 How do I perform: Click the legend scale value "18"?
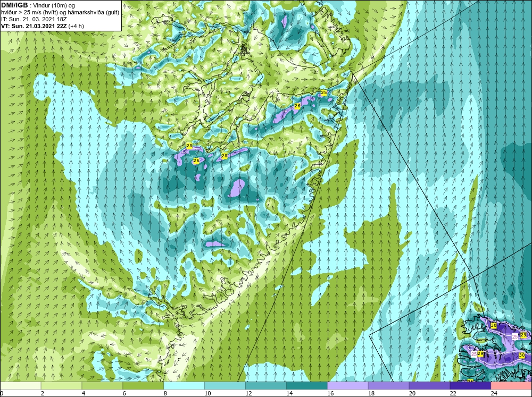point(371,393)
